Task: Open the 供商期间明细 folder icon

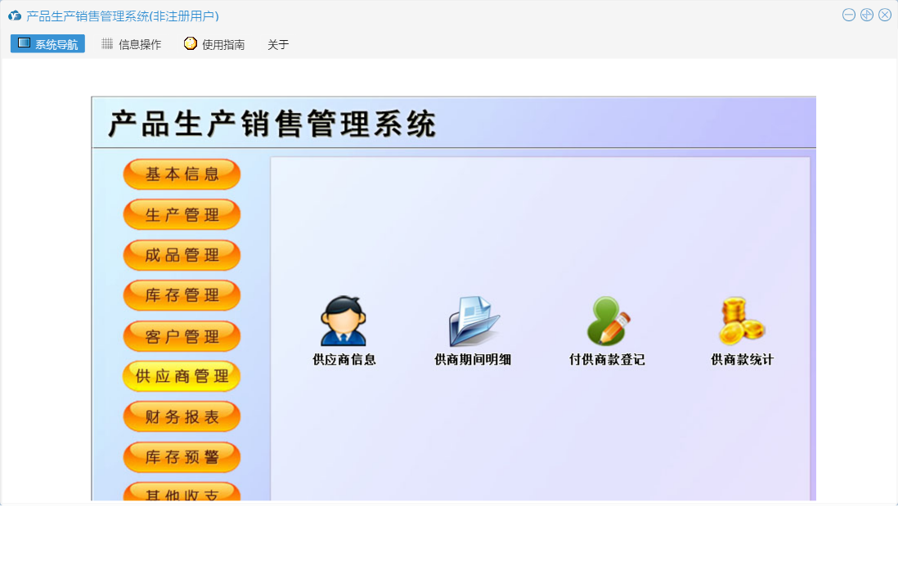Action: [x=473, y=321]
